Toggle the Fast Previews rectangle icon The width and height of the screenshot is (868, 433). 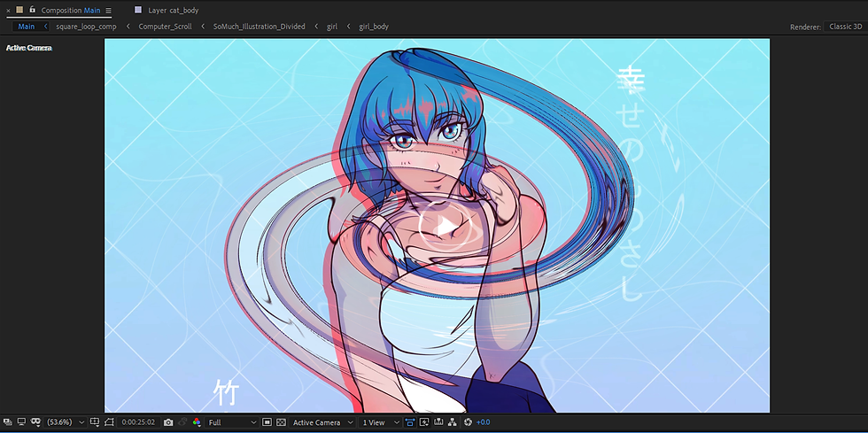click(x=267, y=421)
